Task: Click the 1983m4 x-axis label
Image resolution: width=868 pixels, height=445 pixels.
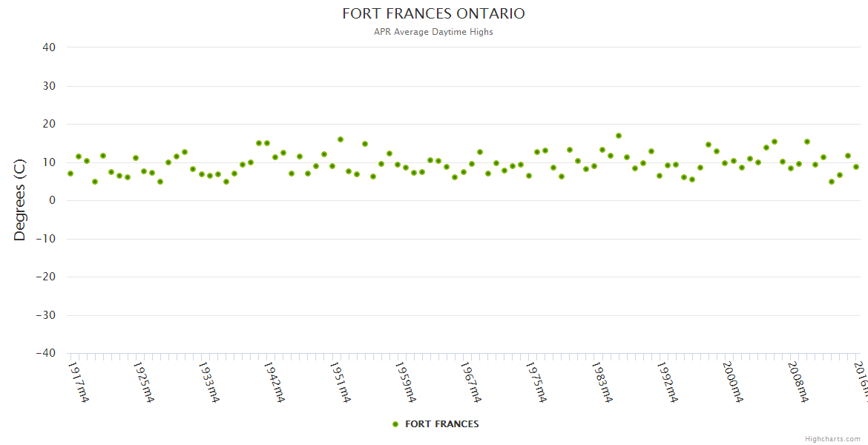Action: [602, 382]
